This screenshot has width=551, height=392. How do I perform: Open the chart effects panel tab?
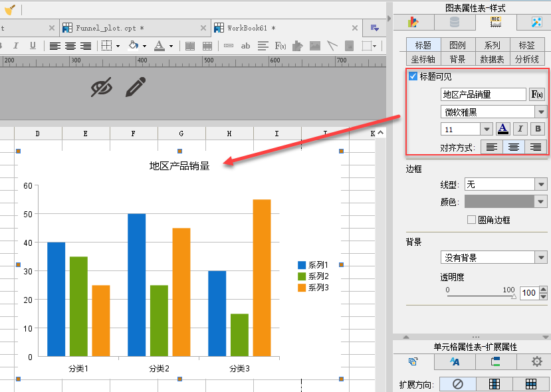[536, 22]
